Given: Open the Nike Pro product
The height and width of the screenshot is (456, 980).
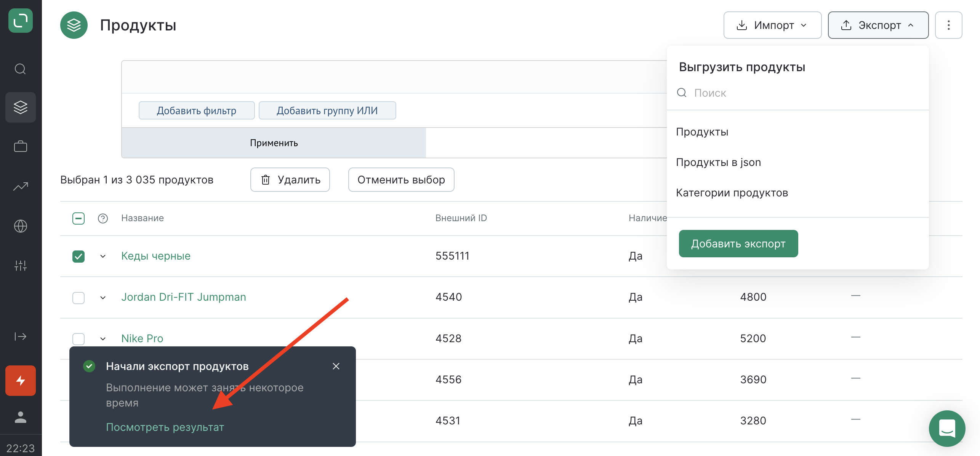Looking at the screenshot, I should tap(142, 338).
